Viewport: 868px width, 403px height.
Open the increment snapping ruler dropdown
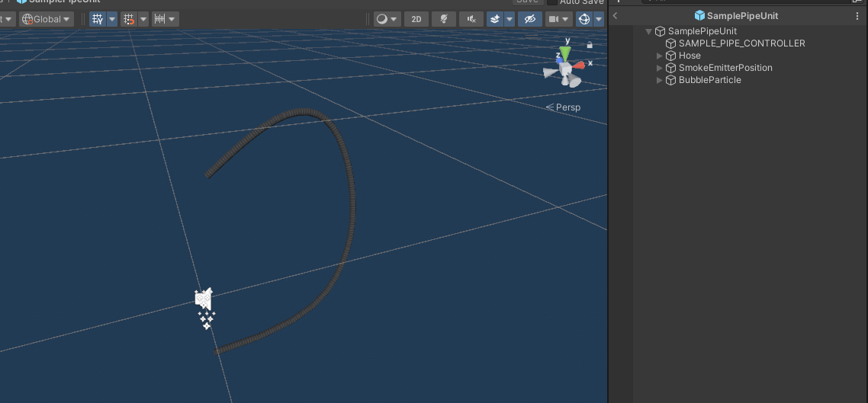tap(165, 19)
